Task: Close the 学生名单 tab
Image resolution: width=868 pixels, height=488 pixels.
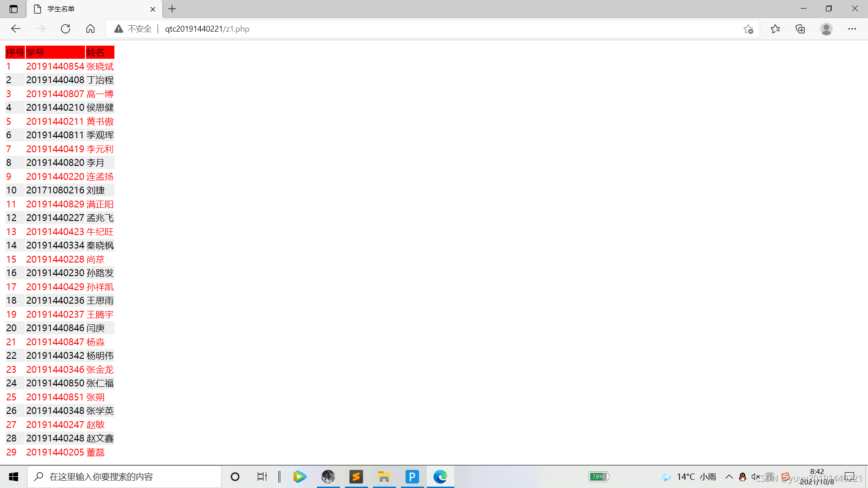Action: pos(153,9)
